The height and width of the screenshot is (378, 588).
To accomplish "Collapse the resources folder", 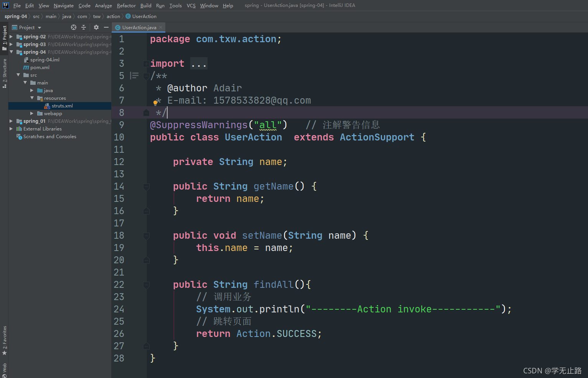I will click(32, 98).
